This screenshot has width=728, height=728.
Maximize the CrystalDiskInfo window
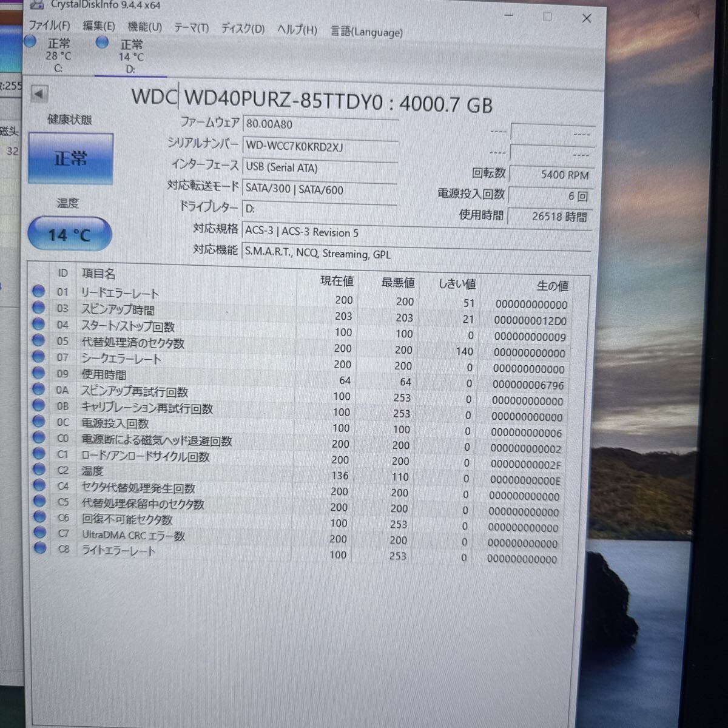coord(547,17)
